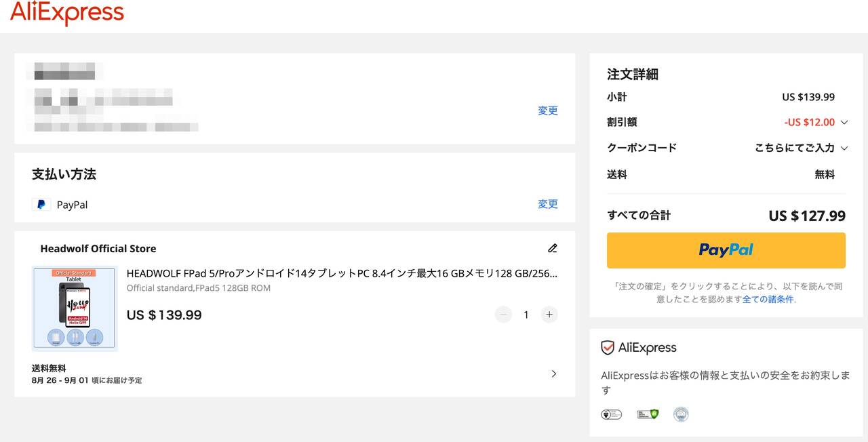Click the AliExpress logo in header

pos(67,13)
